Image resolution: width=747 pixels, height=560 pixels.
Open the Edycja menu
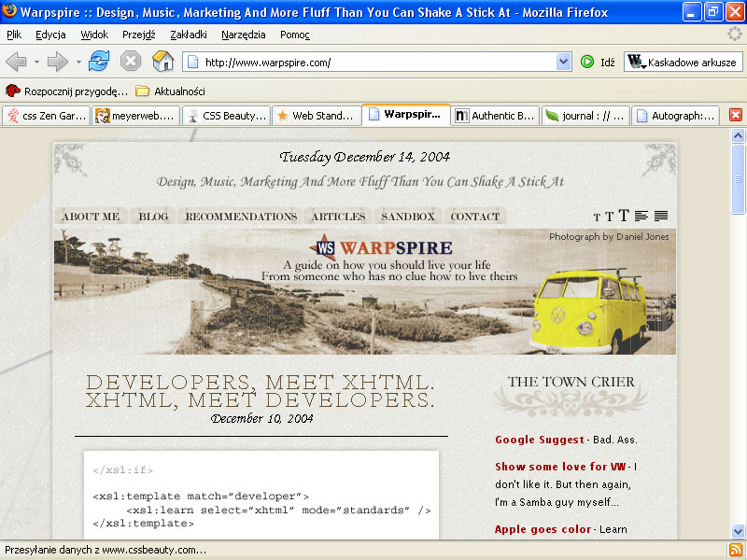coord(50,35)
